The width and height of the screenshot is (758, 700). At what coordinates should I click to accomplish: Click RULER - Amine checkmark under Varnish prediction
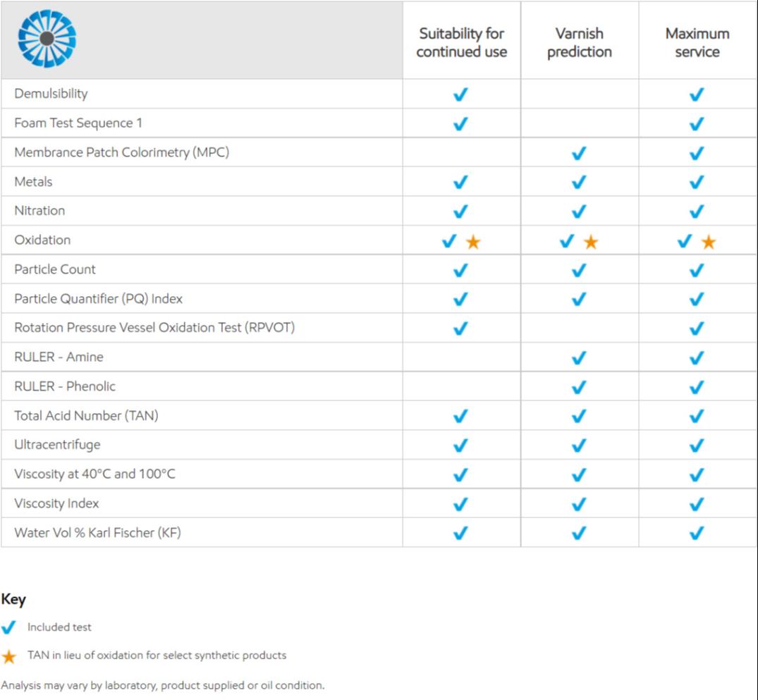(x=579, y=358)
